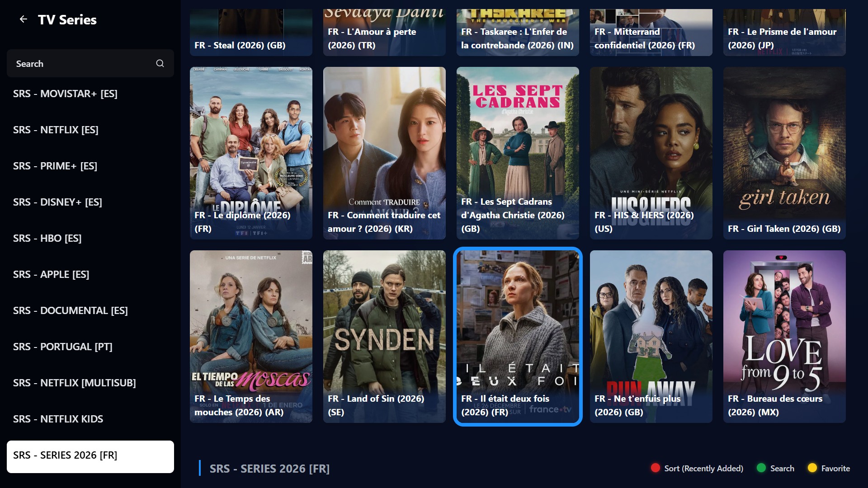Open the SRS - MOVISTAR+ [ES] category
This screenshot has width=868, height=488.
(90, 94)
